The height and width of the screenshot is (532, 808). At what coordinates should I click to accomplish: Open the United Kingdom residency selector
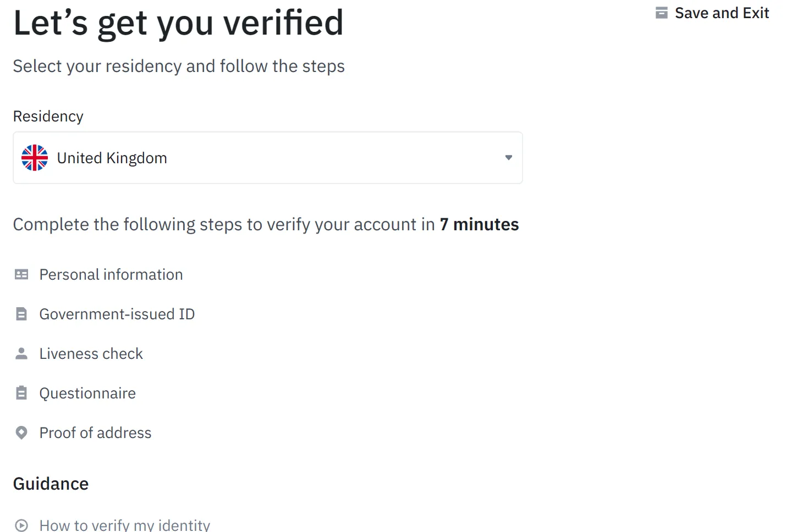(267, 158)
